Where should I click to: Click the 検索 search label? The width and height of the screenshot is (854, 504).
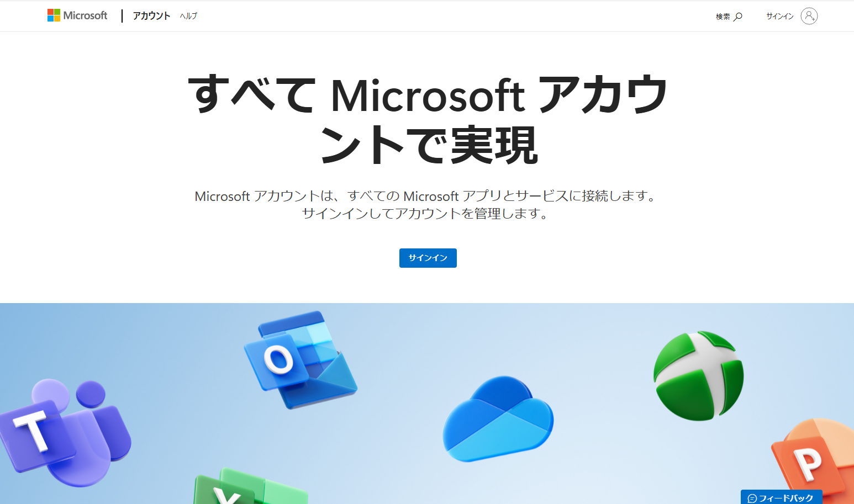(723, 17)
